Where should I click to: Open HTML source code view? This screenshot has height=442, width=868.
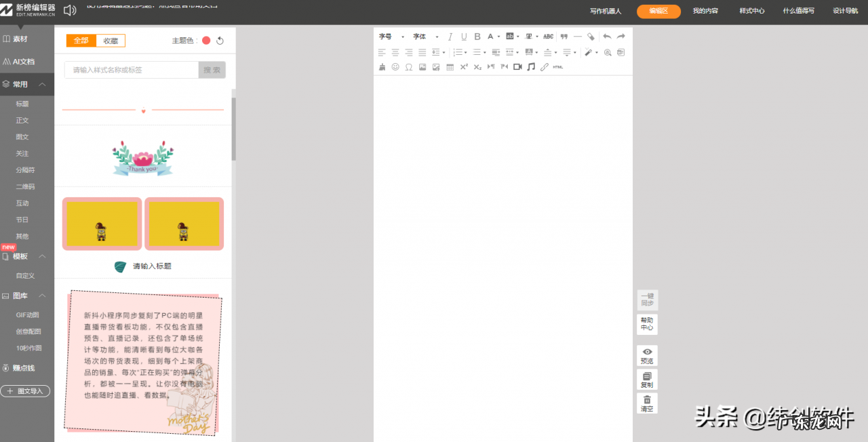(x=558, y=67)
